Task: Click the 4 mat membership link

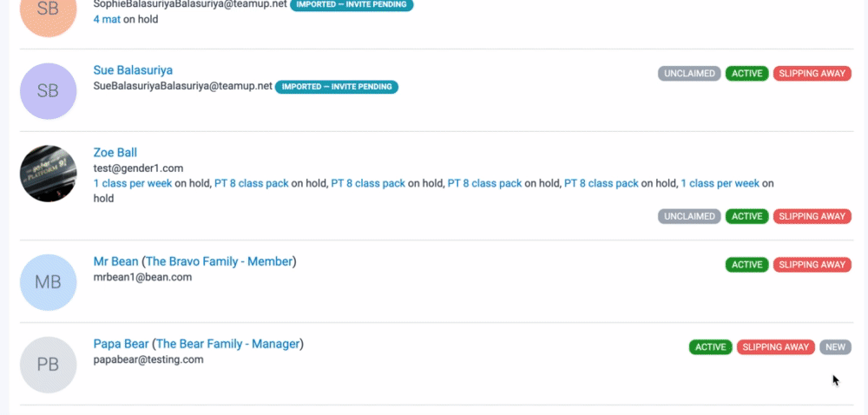Action: (107, 18)
